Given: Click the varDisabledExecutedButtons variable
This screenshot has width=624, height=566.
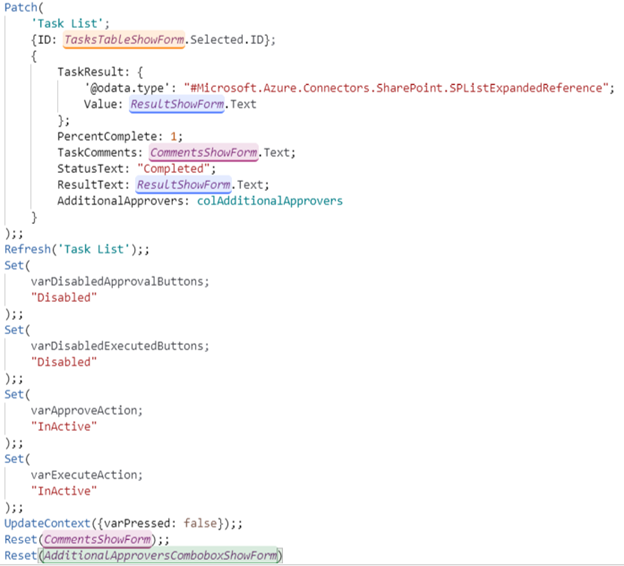Looking at the screenshot, I should pos(117,346).
